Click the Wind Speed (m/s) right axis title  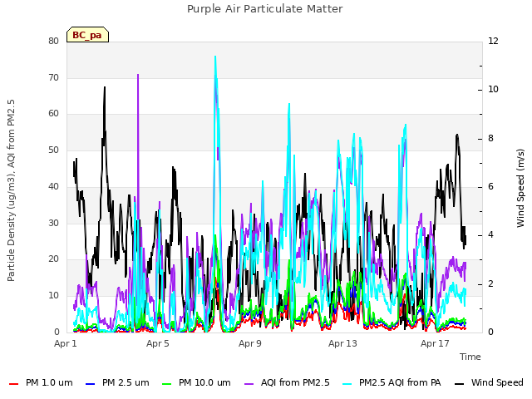520,188
